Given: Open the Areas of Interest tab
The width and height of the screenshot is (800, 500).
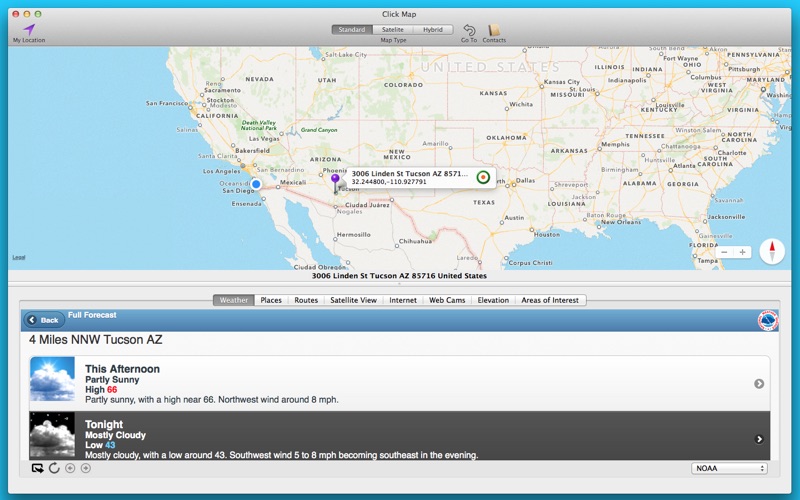Looking at the screenshot, I should click(550, 300).
